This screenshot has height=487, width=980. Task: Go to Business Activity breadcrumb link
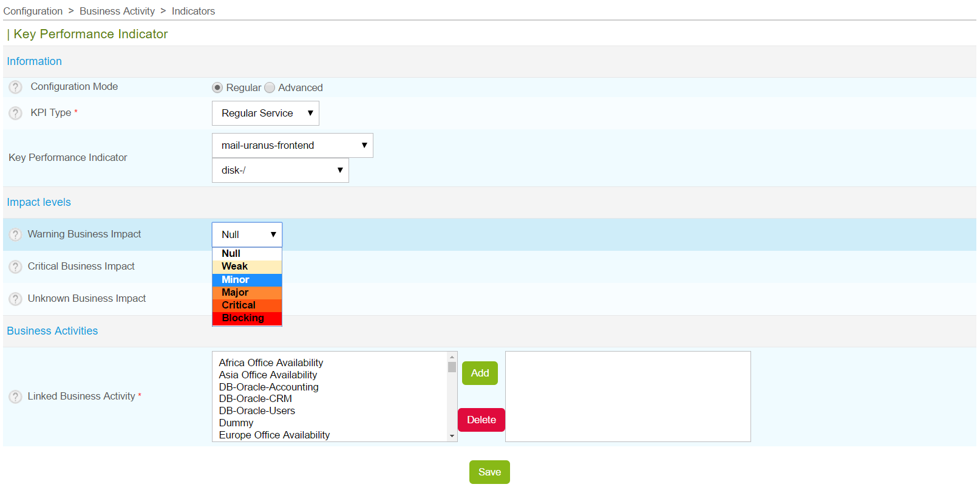click(117, 11)
